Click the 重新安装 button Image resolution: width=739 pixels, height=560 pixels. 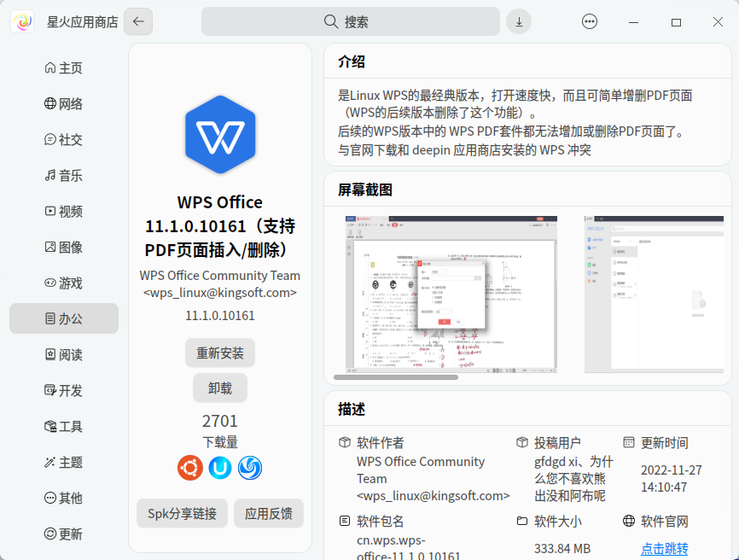[x=219, y=353]
